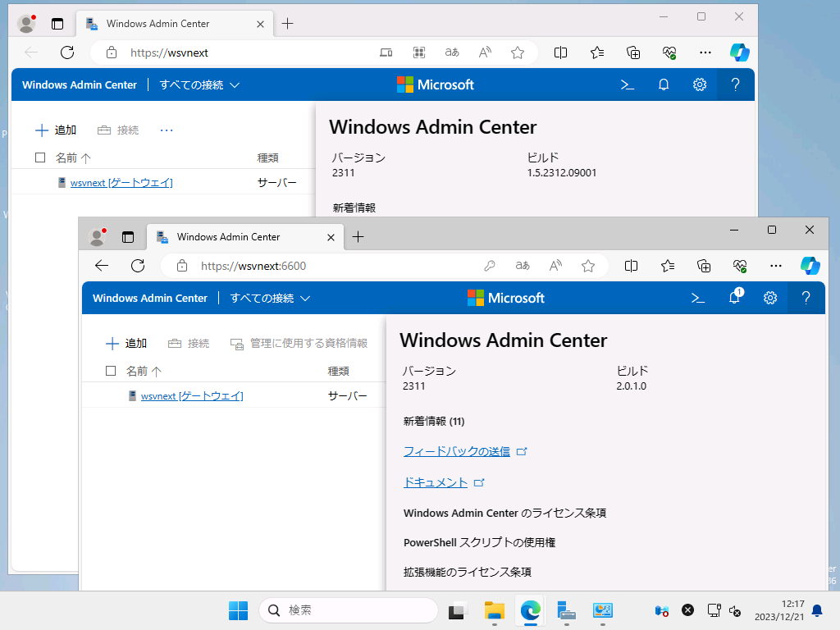Open the notifications bell with badge 1
The height and width of the screenshot is (630, 840).
tap(734, 298)
